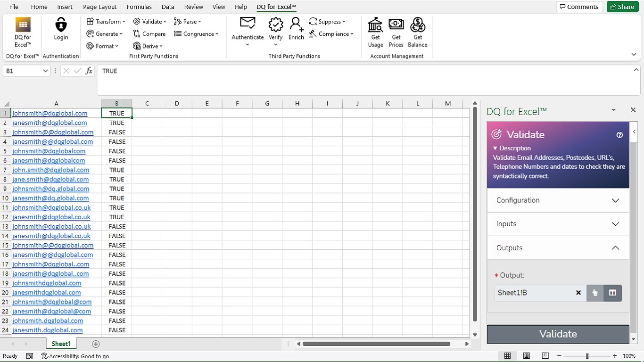The width and height of the screenshot is (644, 362).
Task: Close the DQ for Excel task pane
Action: (x=633, y=110)
